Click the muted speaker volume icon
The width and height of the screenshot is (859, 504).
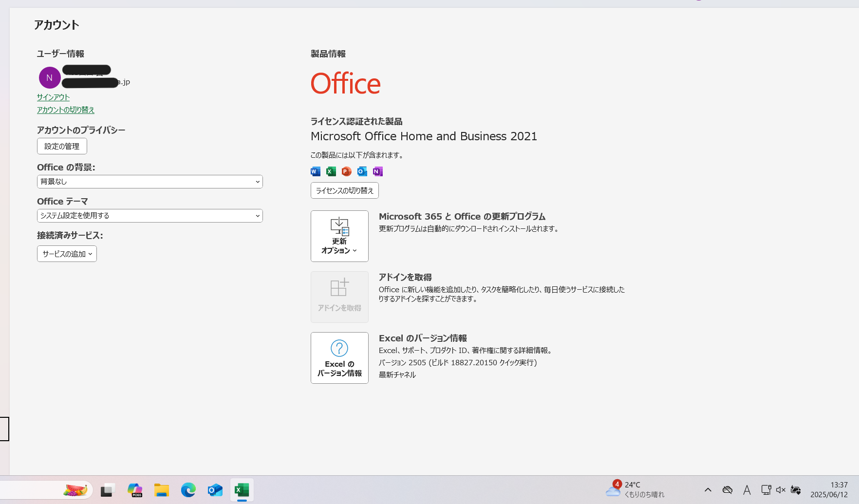coord(781,490)
